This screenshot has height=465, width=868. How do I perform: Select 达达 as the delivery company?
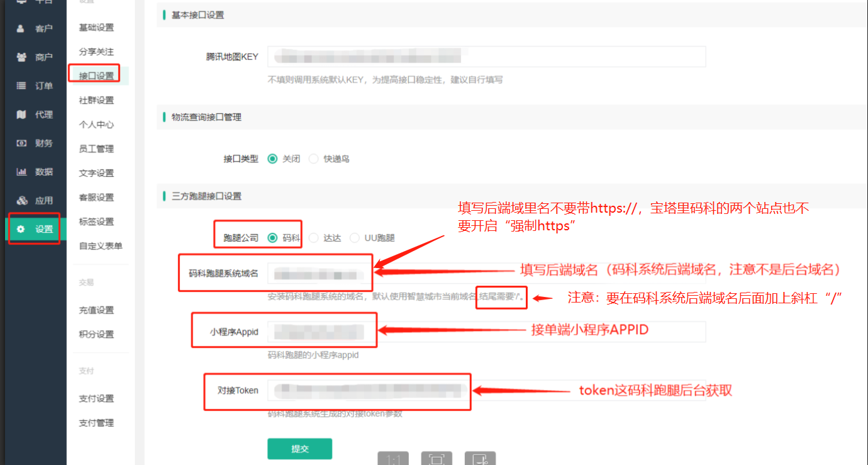coord(314,237)
